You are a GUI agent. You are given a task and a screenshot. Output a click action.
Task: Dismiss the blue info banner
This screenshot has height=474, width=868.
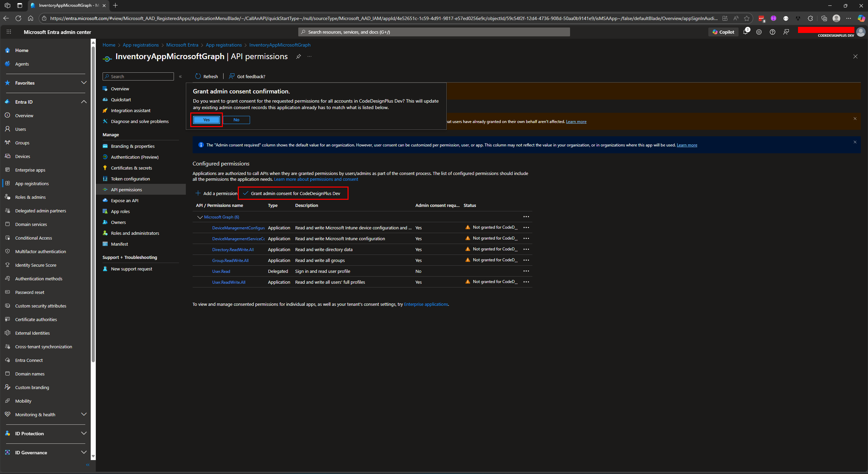coord(855,142)
